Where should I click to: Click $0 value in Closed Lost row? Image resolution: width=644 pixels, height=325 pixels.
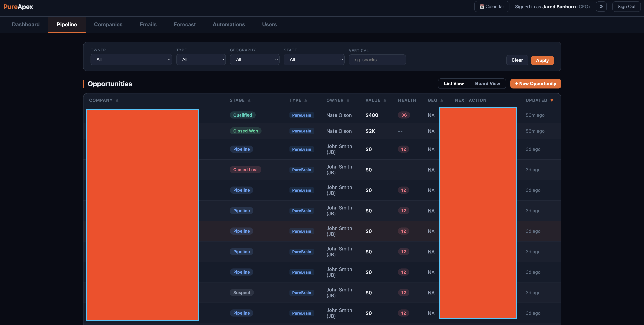pos(369,170)
